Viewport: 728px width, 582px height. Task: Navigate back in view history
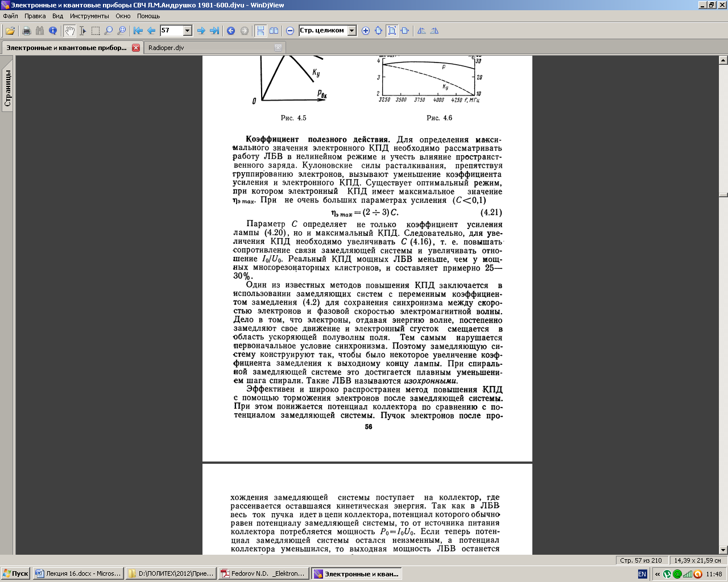(x=231, y=31)
